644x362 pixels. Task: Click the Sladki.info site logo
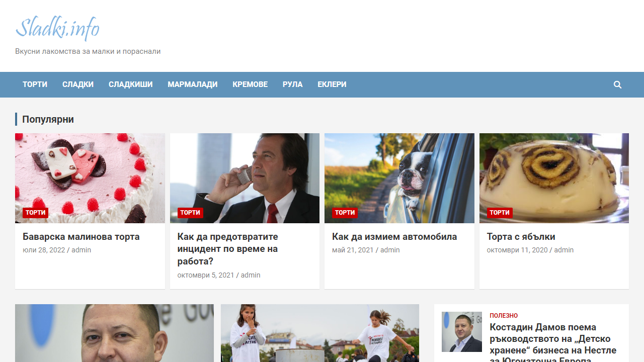(57, 28)
